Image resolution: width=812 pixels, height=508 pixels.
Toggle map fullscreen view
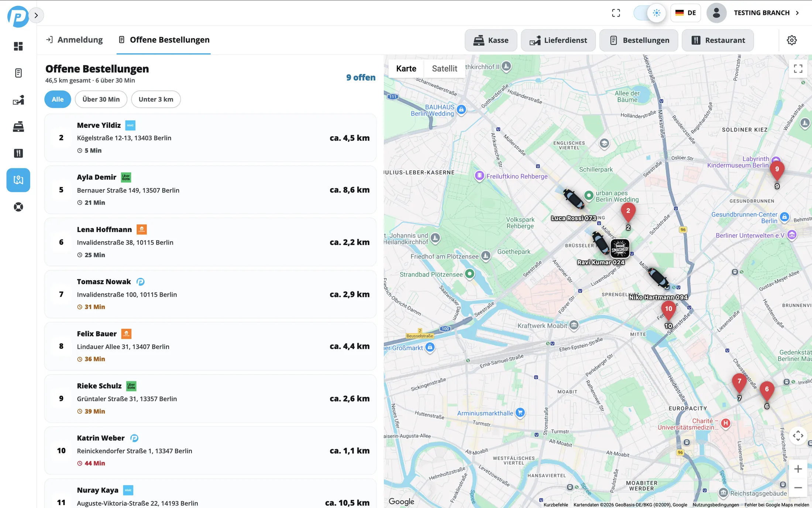click(798, 69)
